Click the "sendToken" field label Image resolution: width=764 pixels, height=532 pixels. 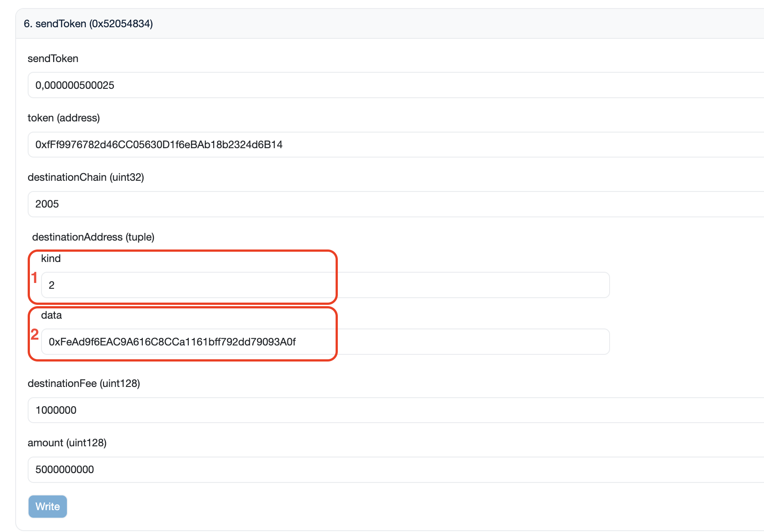[53, 58]
